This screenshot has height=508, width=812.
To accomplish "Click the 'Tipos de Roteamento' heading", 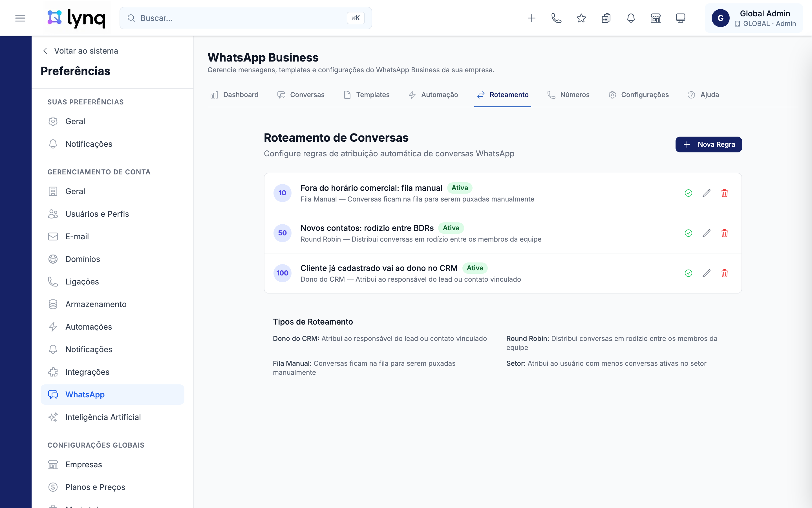I will click(313, 322).
